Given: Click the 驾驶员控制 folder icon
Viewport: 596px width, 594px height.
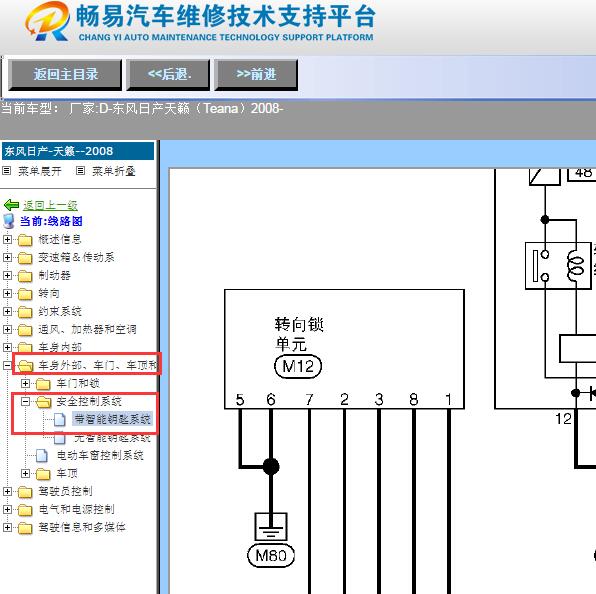Looking at the screenshot, I should 25,492.
